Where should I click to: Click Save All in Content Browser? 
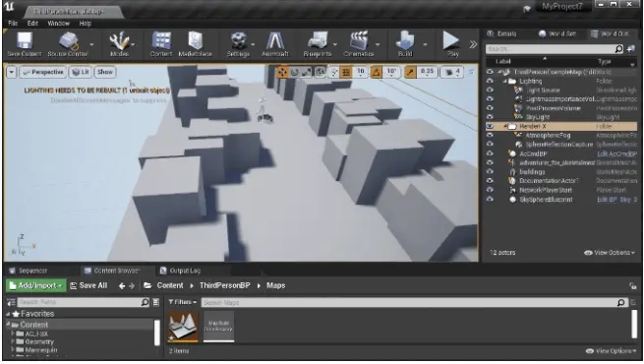[x=88, y=285]
